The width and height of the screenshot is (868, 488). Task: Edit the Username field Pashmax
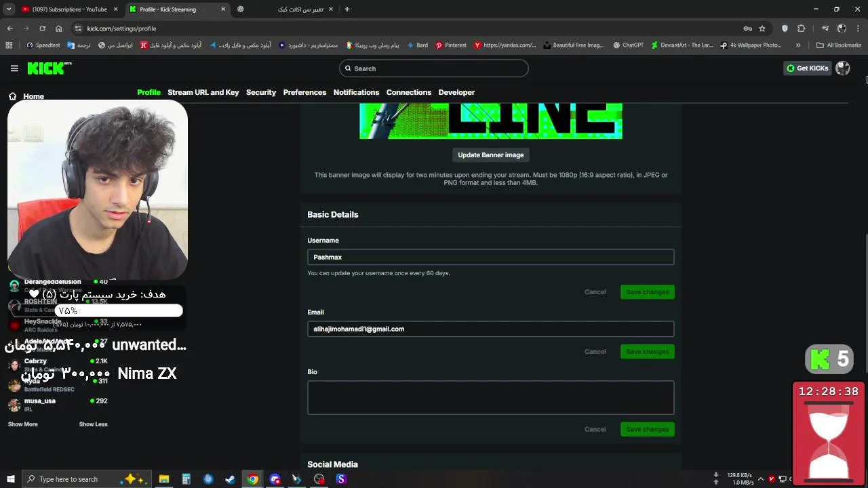[491, 257]
